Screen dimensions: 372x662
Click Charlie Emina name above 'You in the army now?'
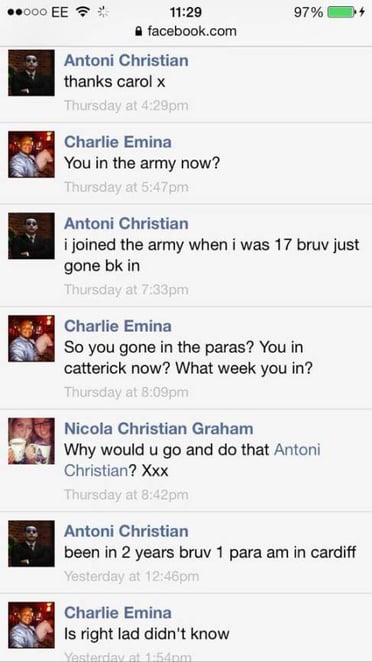point(118,142)
